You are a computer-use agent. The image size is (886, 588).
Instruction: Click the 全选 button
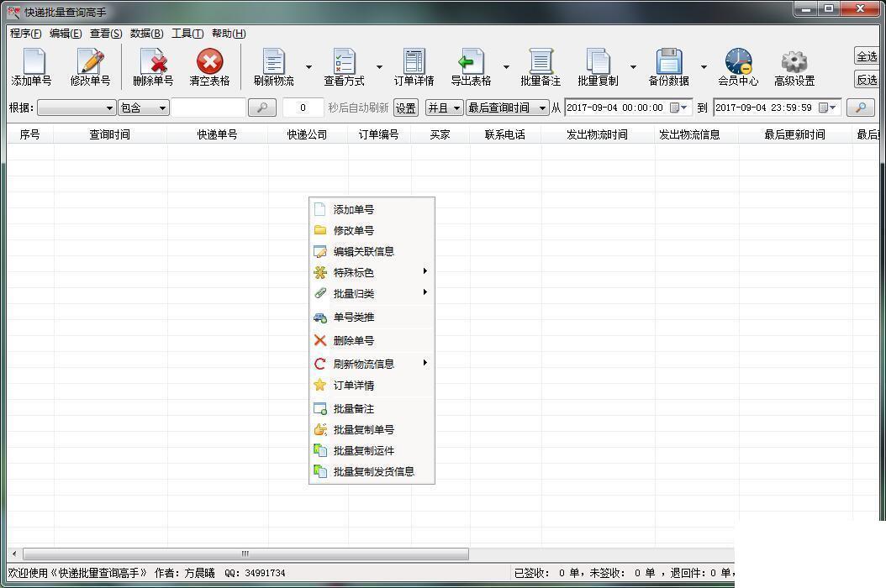pos(868,56)
